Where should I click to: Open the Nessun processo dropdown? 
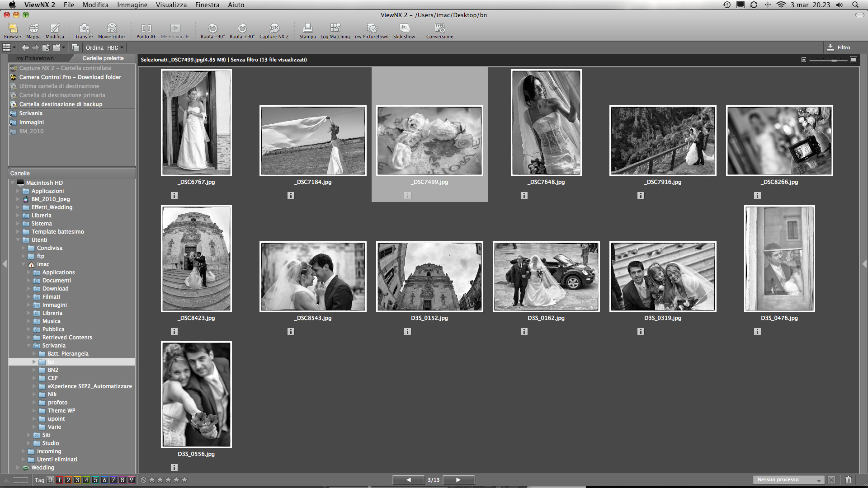(789, 480)
